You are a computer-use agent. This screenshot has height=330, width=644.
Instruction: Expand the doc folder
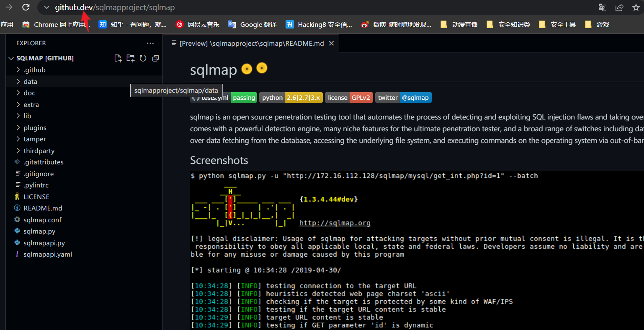(84, 93)
